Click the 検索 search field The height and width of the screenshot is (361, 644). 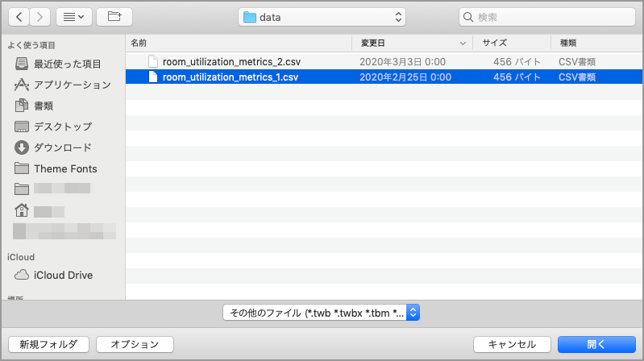[547, 17]
